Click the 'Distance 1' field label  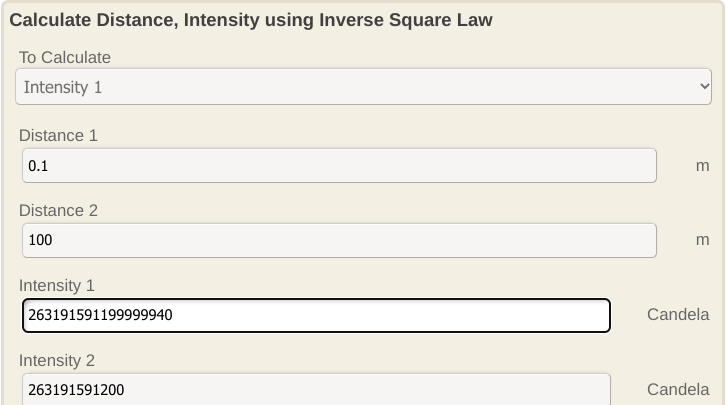pyautogui.click(x=58, y=136)
